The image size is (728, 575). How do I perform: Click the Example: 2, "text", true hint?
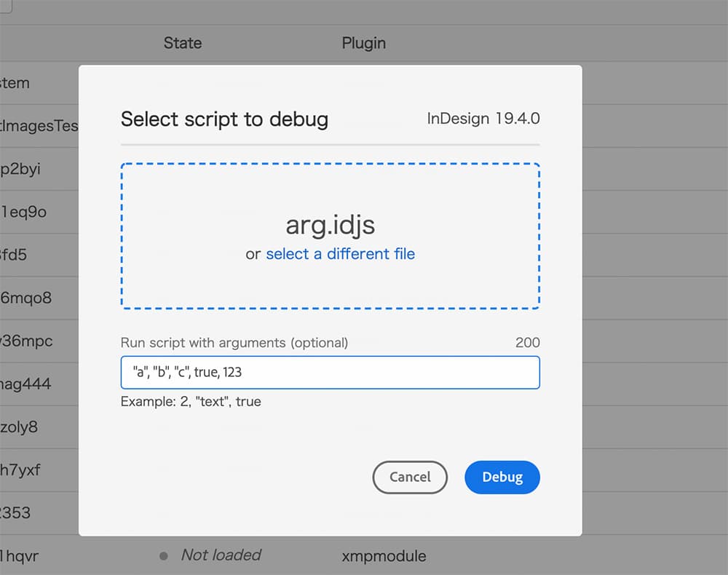[x=191, y=402]
